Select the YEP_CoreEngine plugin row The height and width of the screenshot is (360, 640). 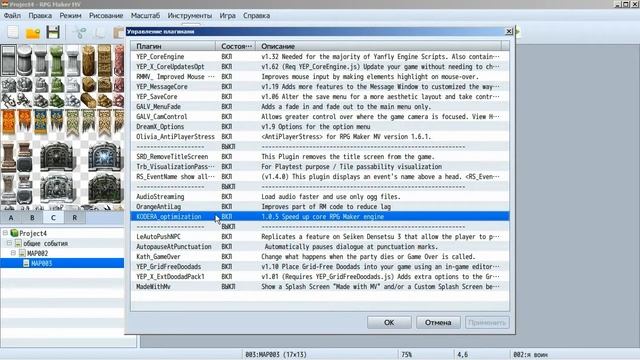(x=320, y=56)
